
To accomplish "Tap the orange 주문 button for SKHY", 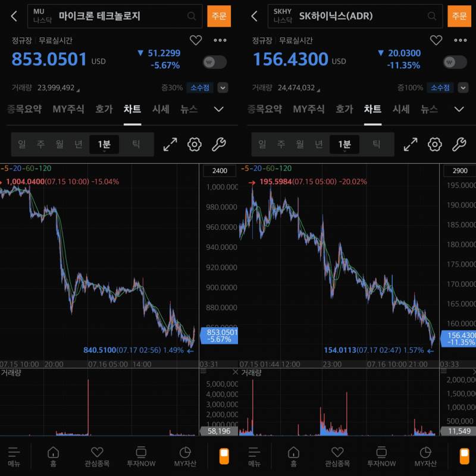I will click(x=459, y=16).
